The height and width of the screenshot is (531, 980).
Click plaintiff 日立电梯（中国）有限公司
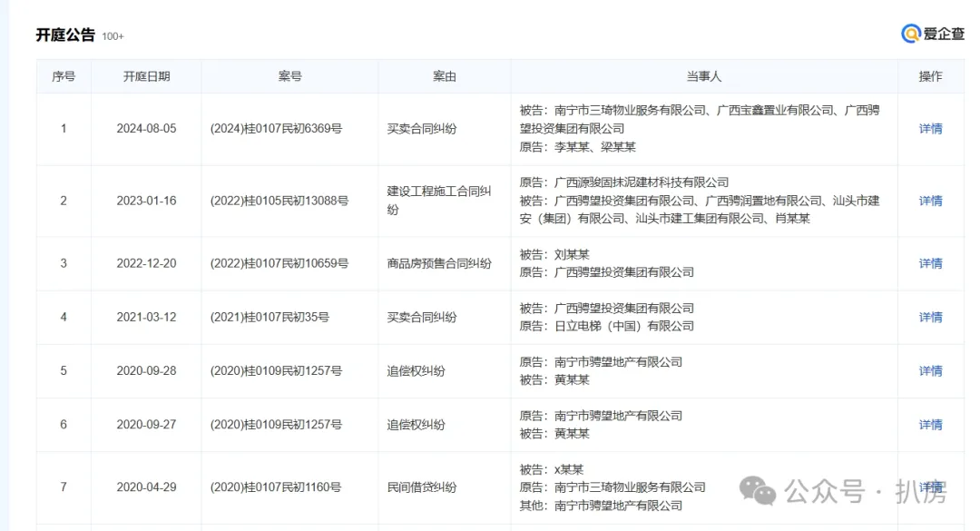pos(623,326)
